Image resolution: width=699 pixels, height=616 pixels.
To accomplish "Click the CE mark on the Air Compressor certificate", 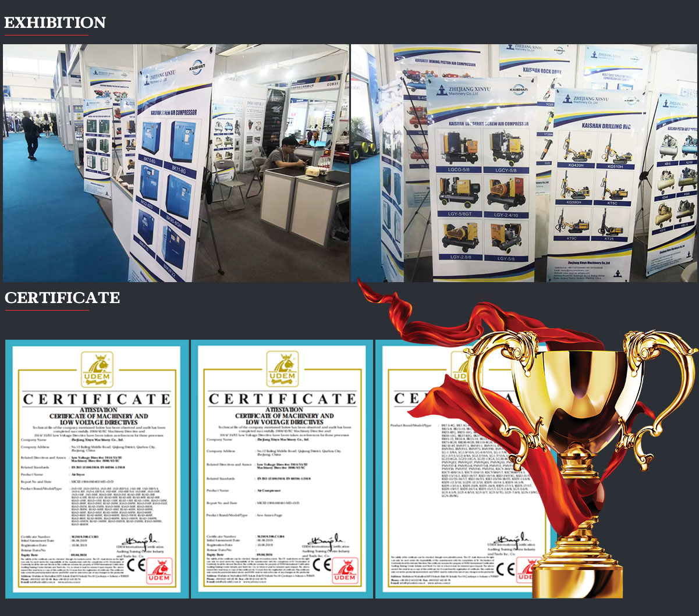I will click(x=322, y=565).
